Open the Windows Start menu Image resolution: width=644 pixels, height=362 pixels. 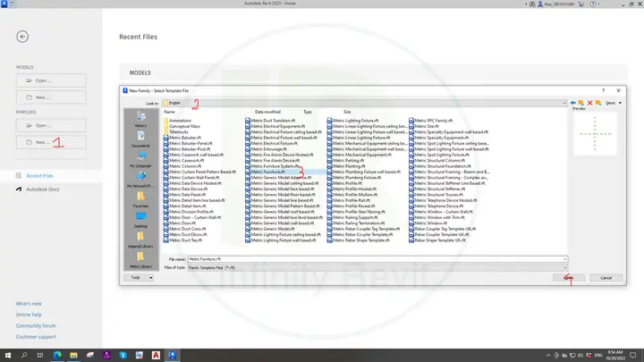point(8,355)
